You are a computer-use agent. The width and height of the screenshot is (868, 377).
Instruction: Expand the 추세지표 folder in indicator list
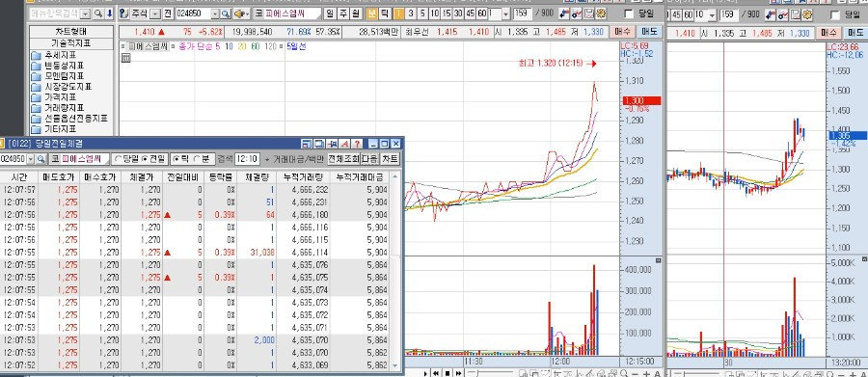[x=55, y=55]
